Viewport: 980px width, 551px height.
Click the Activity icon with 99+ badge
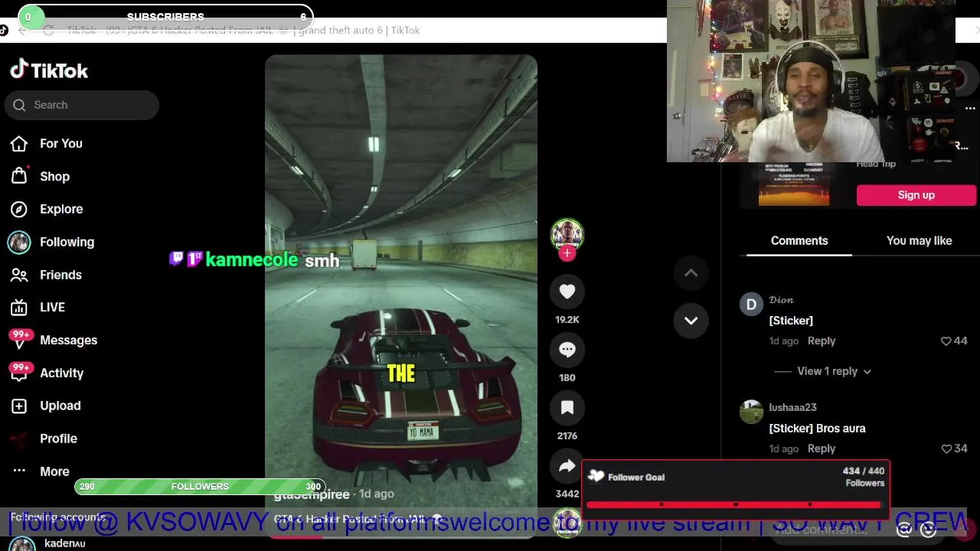coord(19,372)
